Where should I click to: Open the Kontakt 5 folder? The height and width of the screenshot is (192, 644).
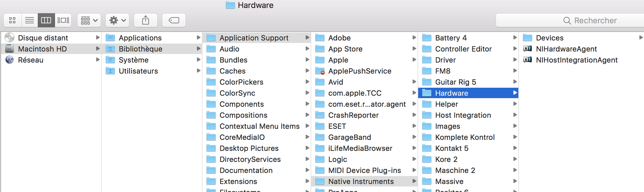click(468, 148)
